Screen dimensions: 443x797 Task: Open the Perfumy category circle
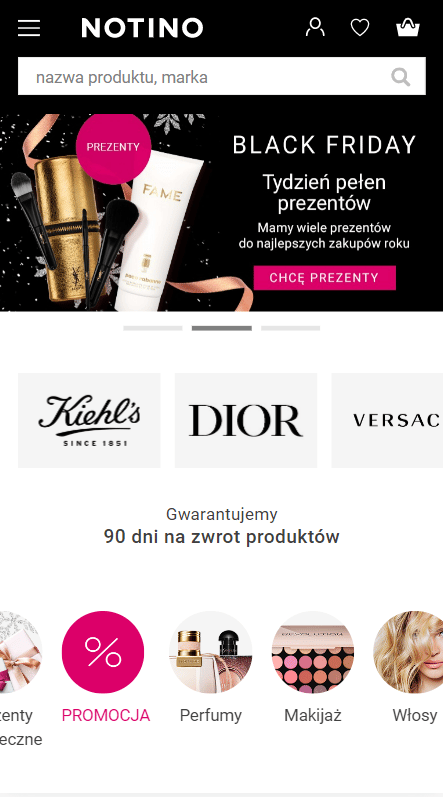210,652
